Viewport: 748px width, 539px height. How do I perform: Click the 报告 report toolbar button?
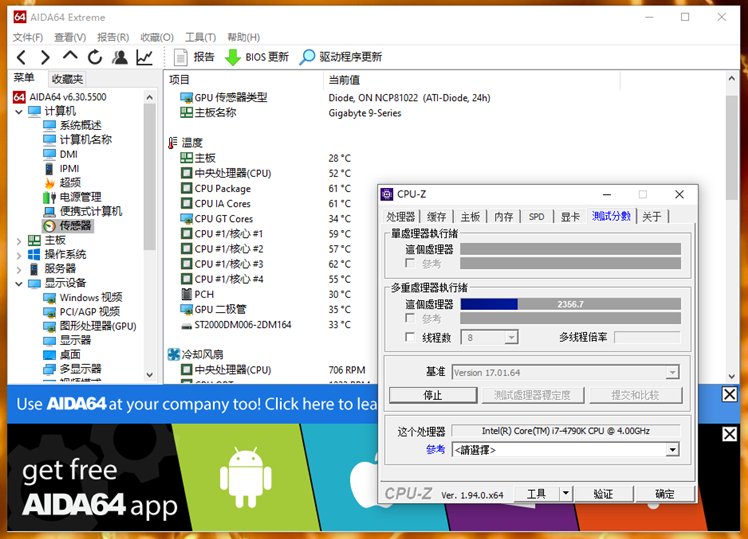point(194,57)
